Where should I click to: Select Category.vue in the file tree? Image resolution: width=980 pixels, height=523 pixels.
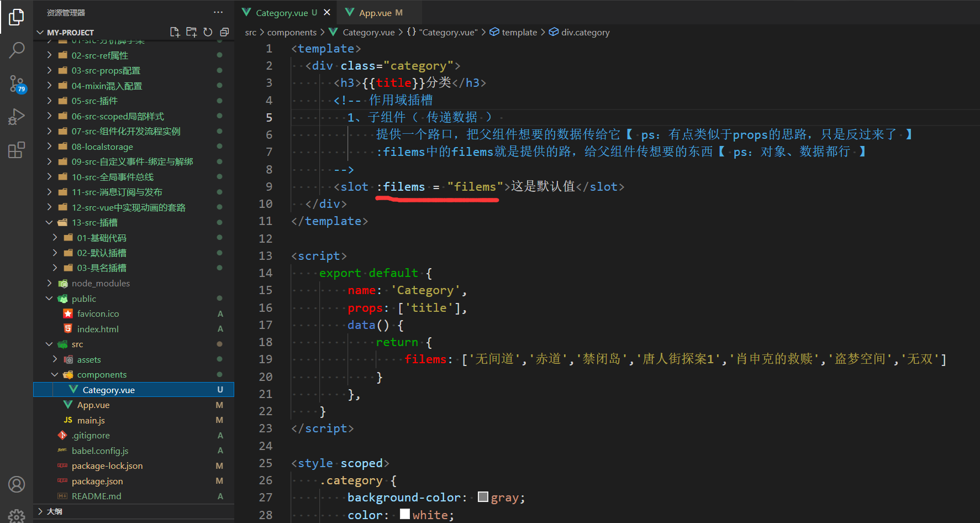tap(134, 390)
